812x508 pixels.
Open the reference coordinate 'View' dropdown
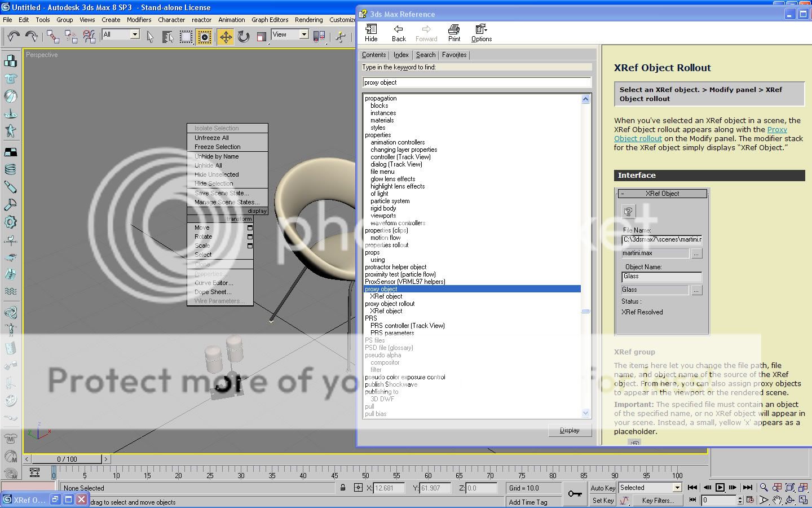pyautogui.click(x=304, y=34)
